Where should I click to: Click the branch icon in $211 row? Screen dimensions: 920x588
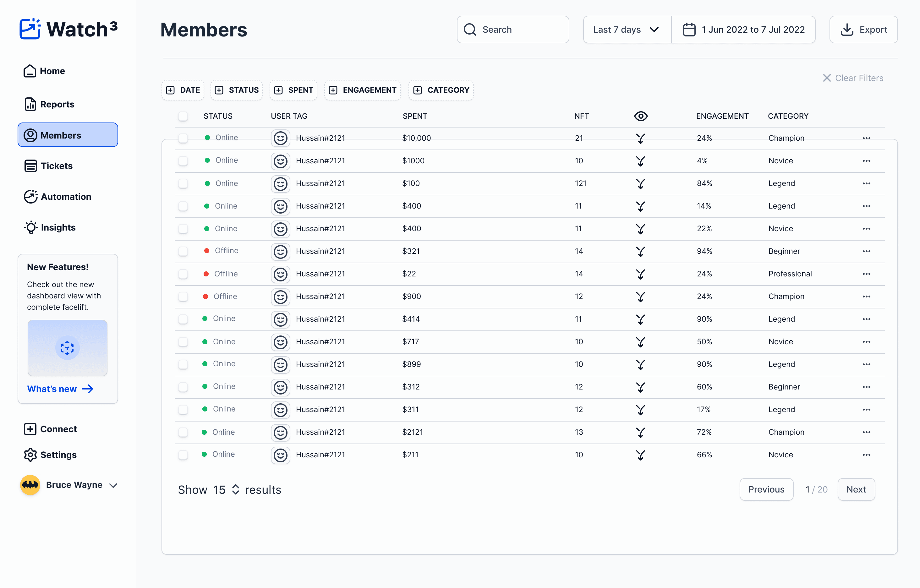coord(641,455)
